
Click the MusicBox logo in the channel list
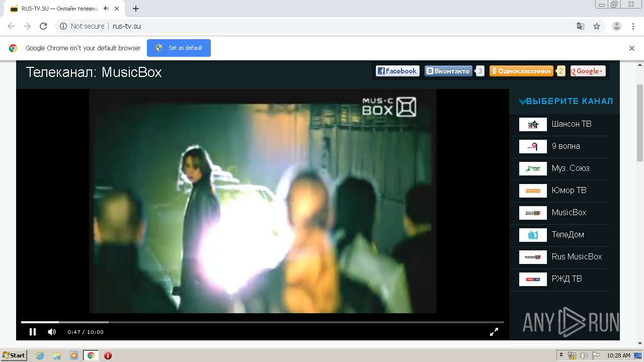[x=533, y=213]
